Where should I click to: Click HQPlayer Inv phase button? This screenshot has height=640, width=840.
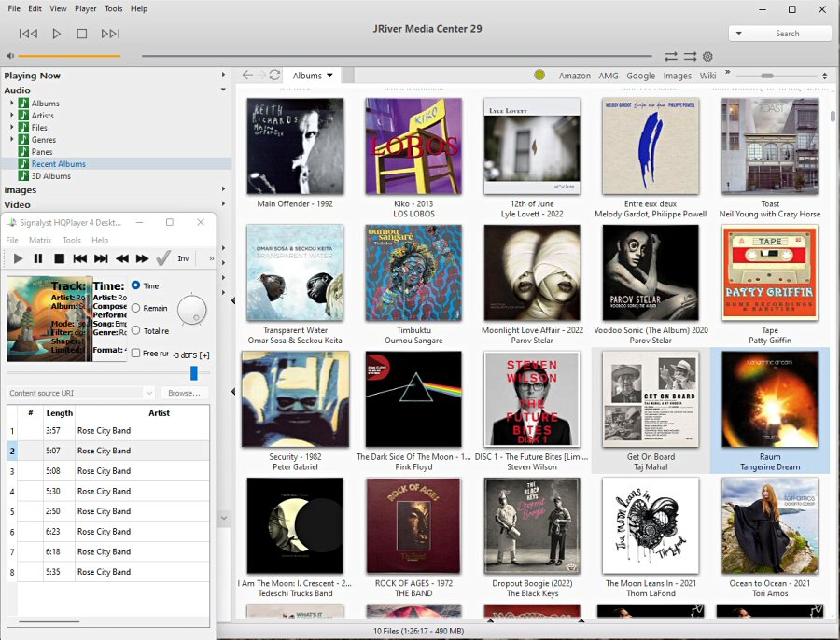pos(183,258)
